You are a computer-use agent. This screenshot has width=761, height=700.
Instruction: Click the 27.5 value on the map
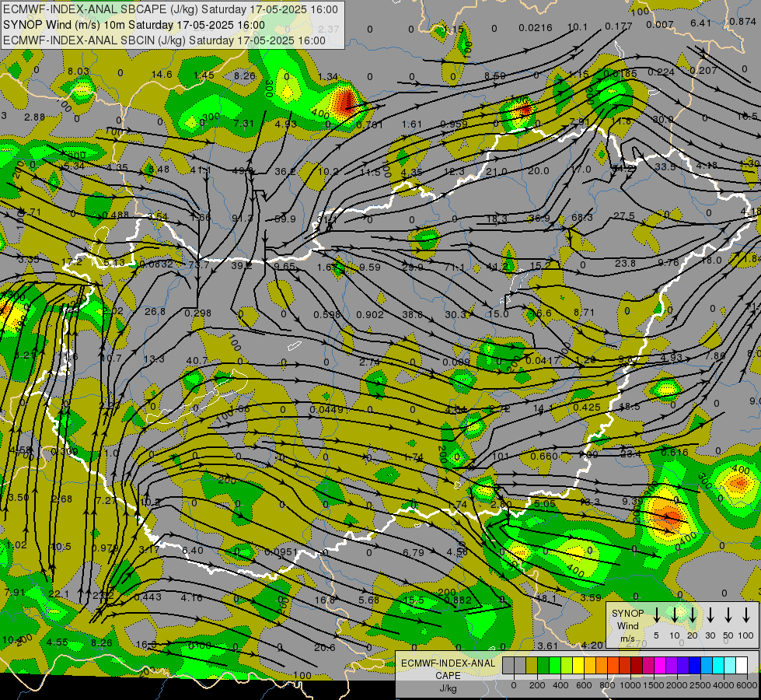(x=624, y=215)
